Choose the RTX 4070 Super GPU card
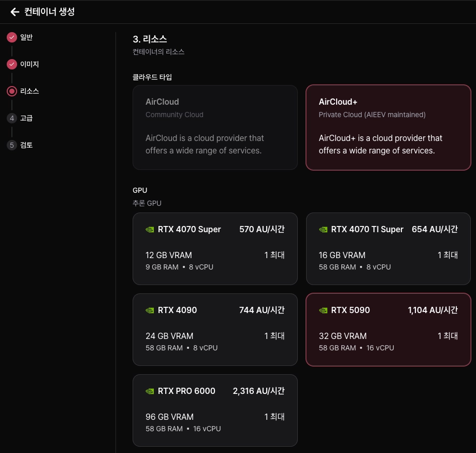The width and height of the screenshot is (476, 453). (x=215, y=248)
